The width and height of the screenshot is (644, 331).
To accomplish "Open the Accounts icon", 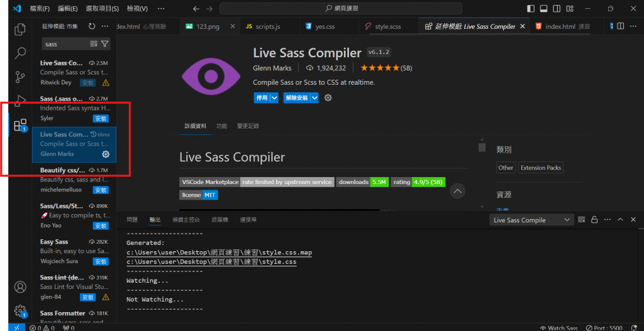I will tap(20, 286).
